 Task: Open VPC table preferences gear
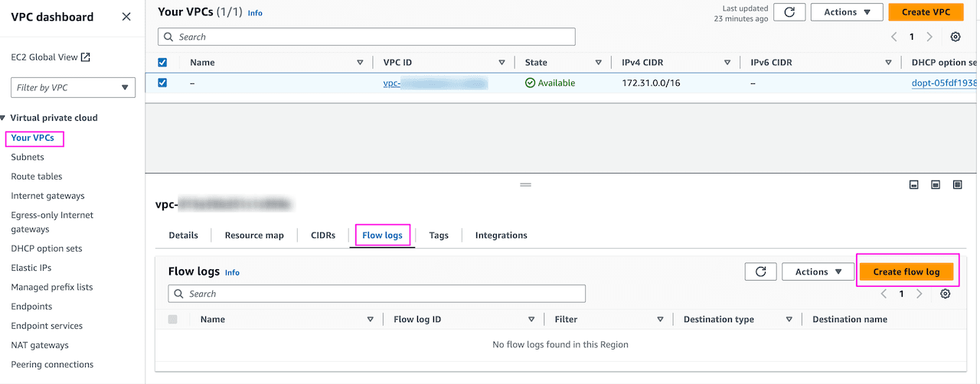(955, 37)
